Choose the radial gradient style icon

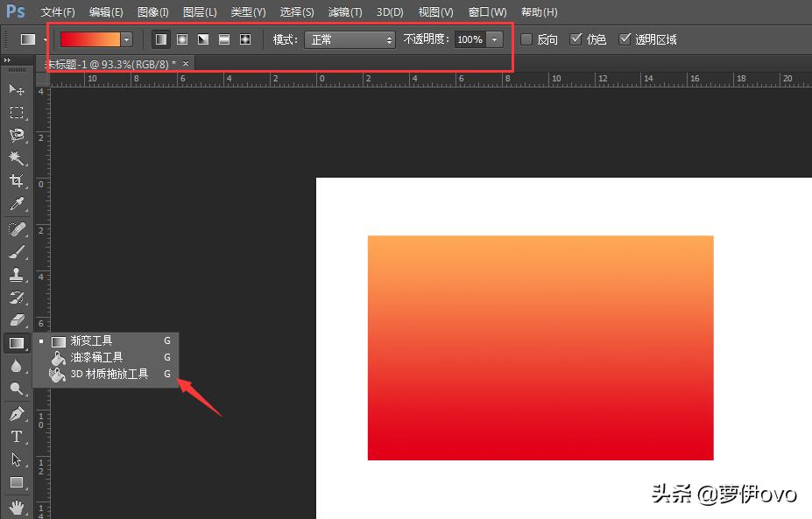[182, 40]
